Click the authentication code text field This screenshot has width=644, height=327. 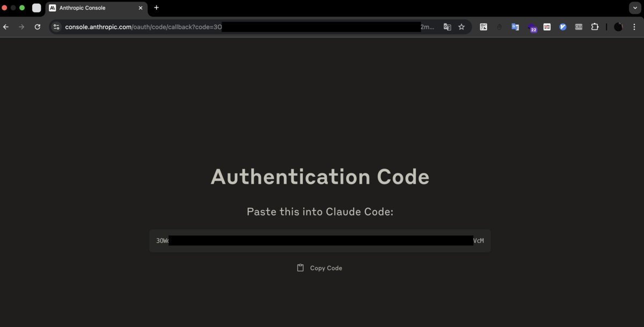click(x=320, y=241)
